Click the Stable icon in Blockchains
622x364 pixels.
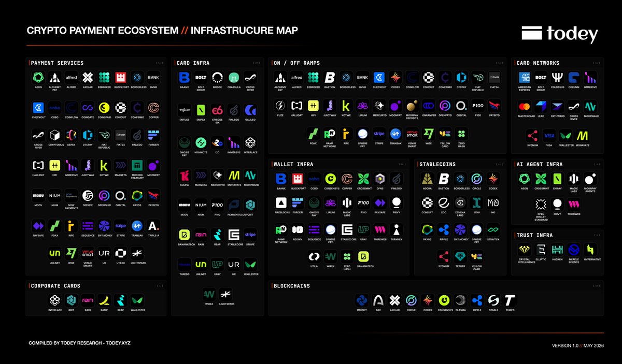pyautogui.click(x=493, y=300)
